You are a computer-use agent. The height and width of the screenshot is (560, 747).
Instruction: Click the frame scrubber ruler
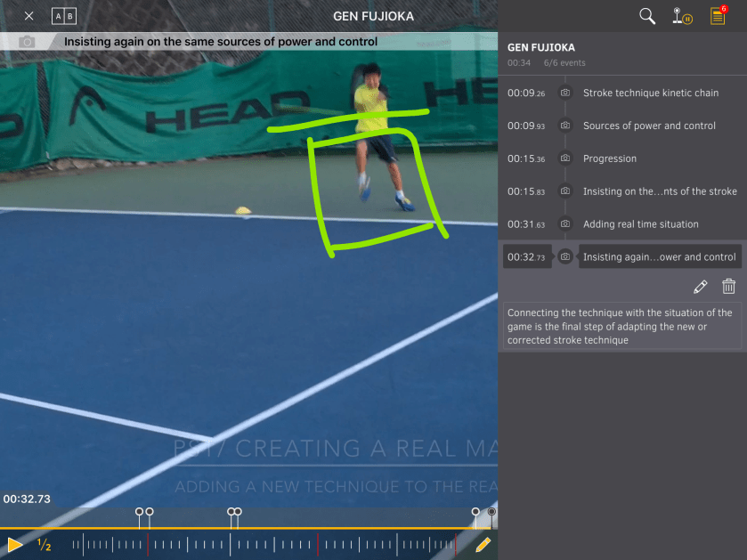point(267,545)
